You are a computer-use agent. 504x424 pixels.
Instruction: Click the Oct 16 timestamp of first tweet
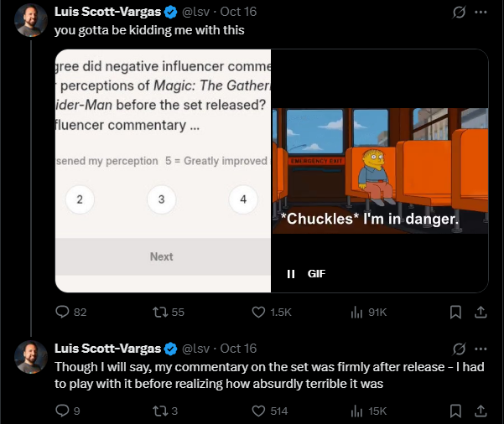coord(238,13)
